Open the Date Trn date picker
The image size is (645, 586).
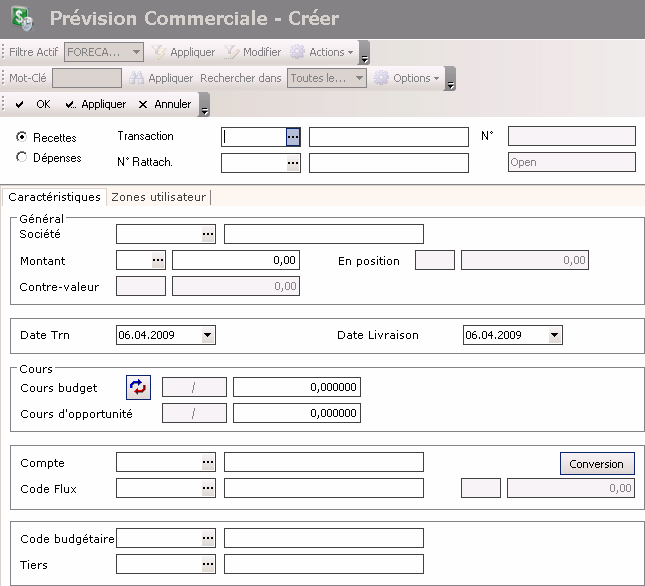[208, 336]
